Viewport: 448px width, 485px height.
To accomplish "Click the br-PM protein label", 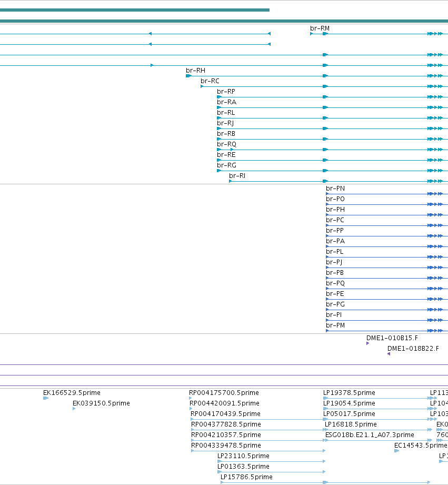I will (x=335, y=325).
